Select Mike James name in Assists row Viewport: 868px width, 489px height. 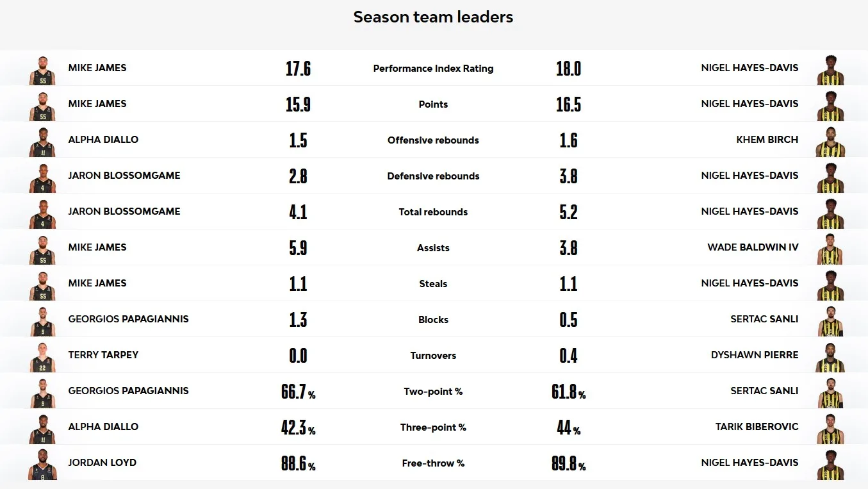coord(97,247)
